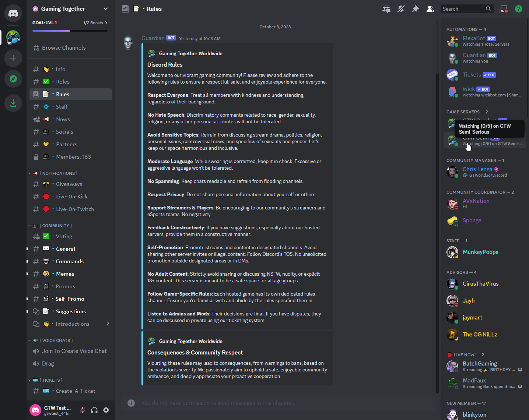Open Explore Discoverable Servers compass icon
This screenshot has width=529, height=420.
[13, 79]
